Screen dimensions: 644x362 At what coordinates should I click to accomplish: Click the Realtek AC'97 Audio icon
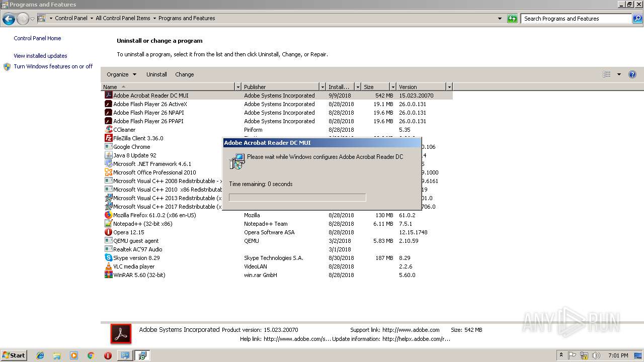108,249
